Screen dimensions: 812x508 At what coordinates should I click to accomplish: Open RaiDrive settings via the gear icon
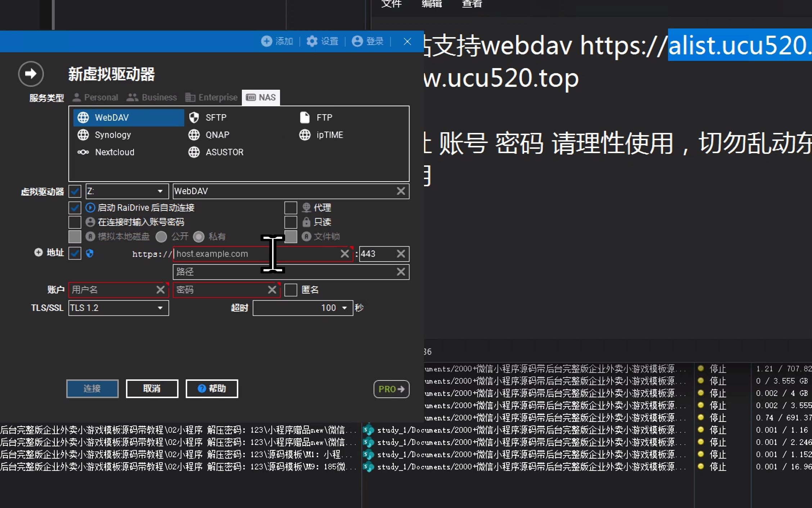coord(312,41)
